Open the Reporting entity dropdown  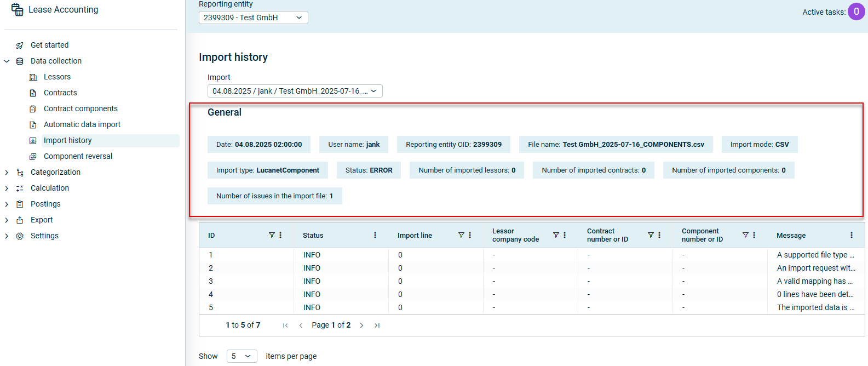coord(253,18)
